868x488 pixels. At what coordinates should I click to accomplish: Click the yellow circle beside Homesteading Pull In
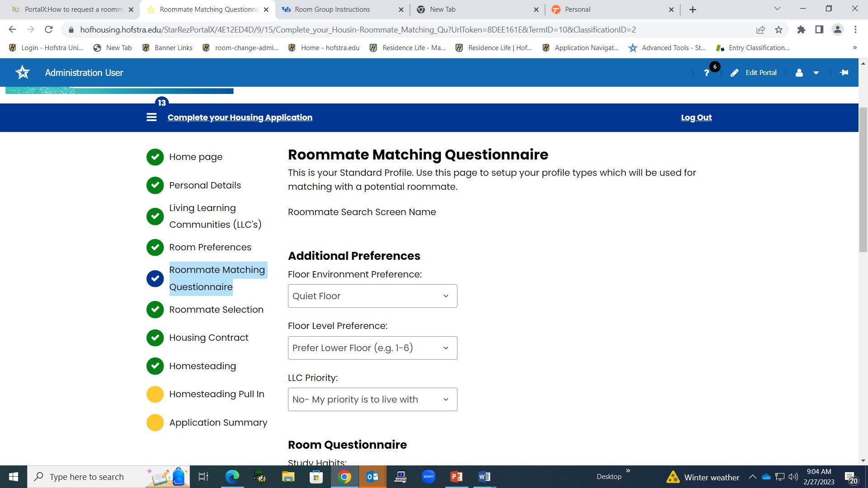155,394
